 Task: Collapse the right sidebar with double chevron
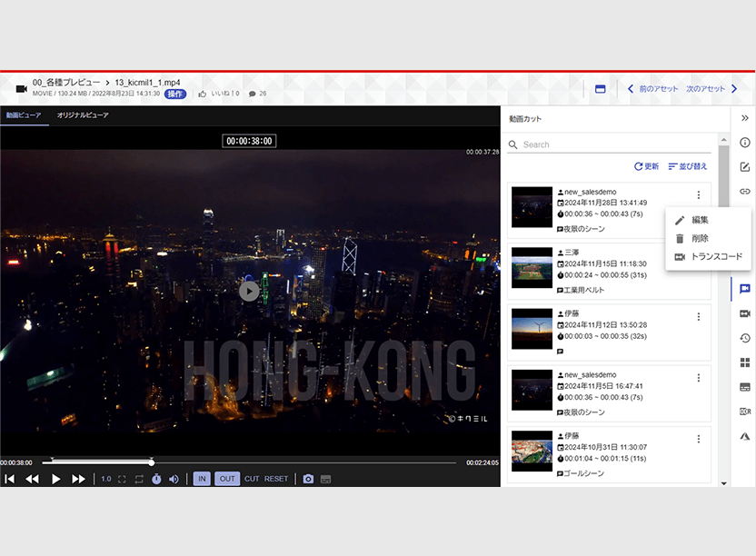(744, 118)
